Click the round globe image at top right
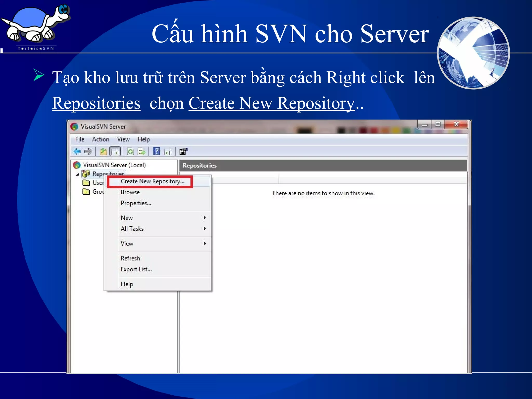Screen dimensions: 532x399 click(x=474, y=53)
